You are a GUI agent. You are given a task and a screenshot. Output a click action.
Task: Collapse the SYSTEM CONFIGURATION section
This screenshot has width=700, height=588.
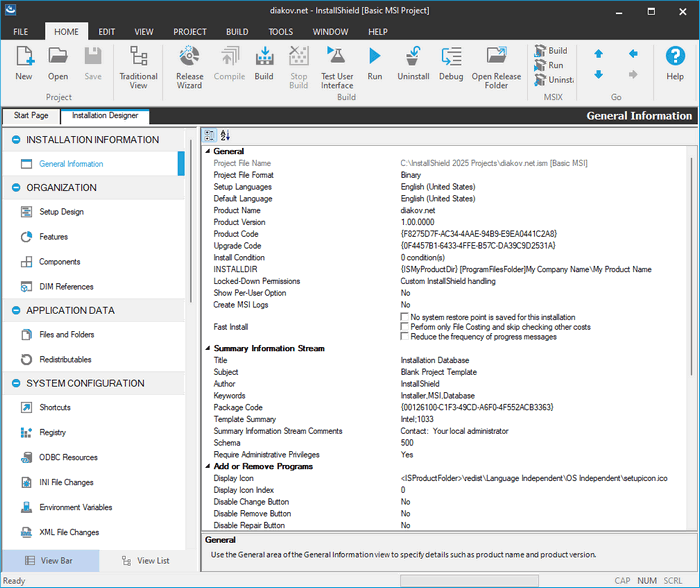16,383
